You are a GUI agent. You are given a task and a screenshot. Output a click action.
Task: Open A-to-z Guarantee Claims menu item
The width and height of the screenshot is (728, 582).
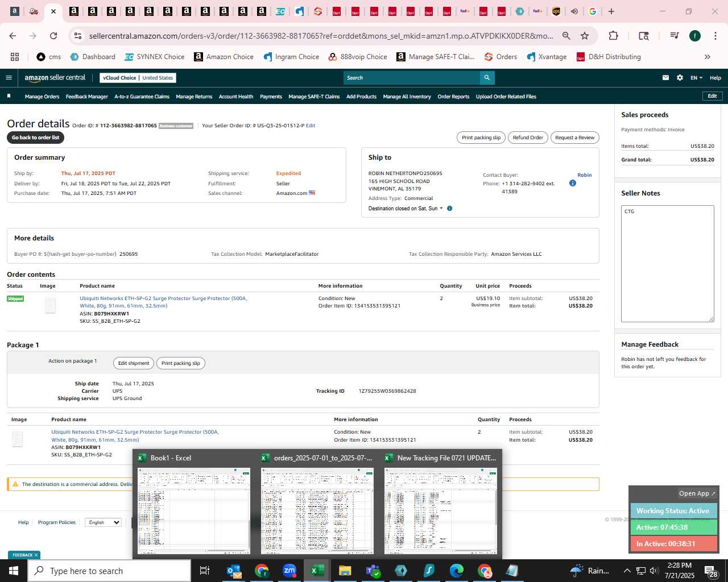point(142,97)
